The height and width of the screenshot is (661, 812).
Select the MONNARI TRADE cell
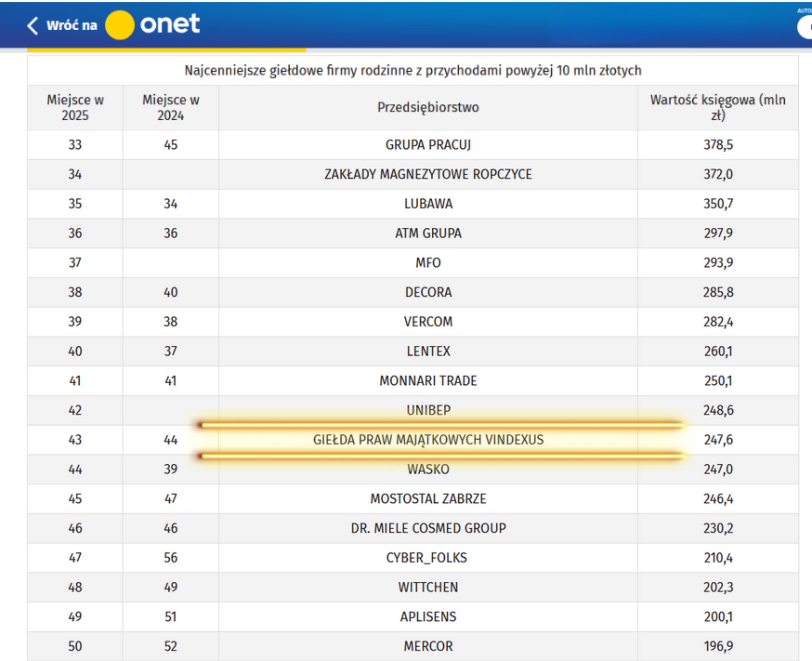click(428, 381)
